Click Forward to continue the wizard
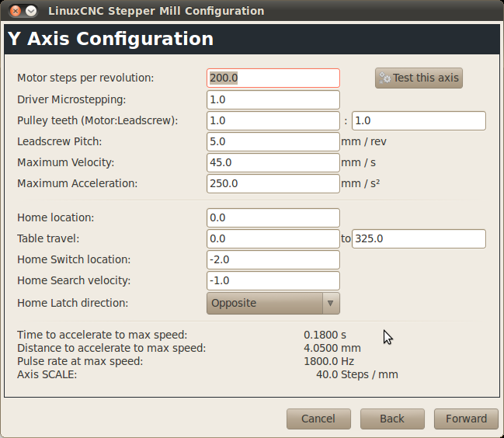 pos(466,419)
